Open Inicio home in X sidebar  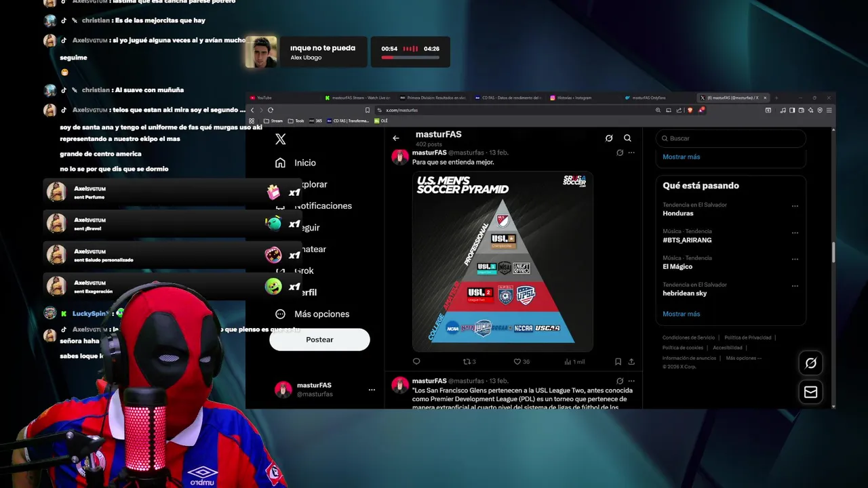tap(296, 163)
